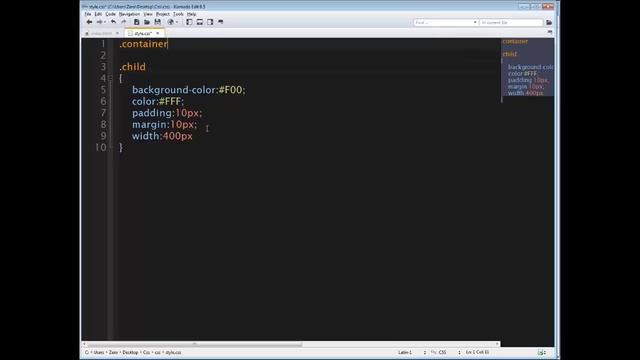Click the line and column indicator
The height and width of the screenshot is (360, 640).
(477, 352)
